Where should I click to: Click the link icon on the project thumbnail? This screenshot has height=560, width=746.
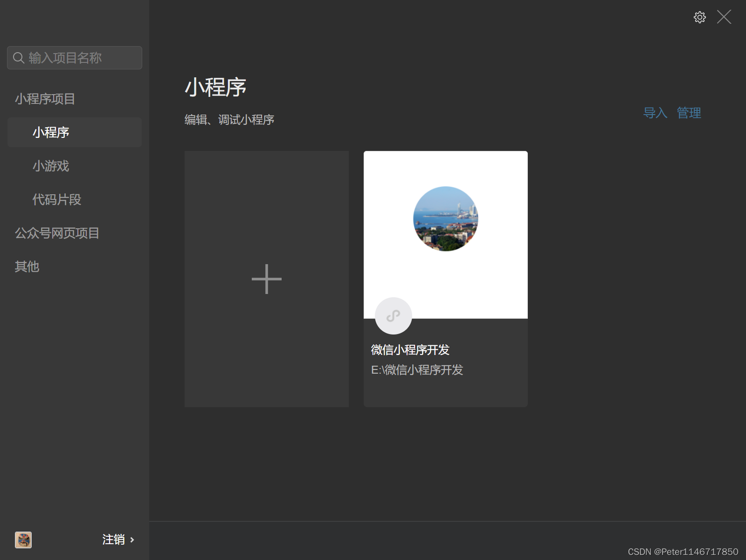point(393,316)
